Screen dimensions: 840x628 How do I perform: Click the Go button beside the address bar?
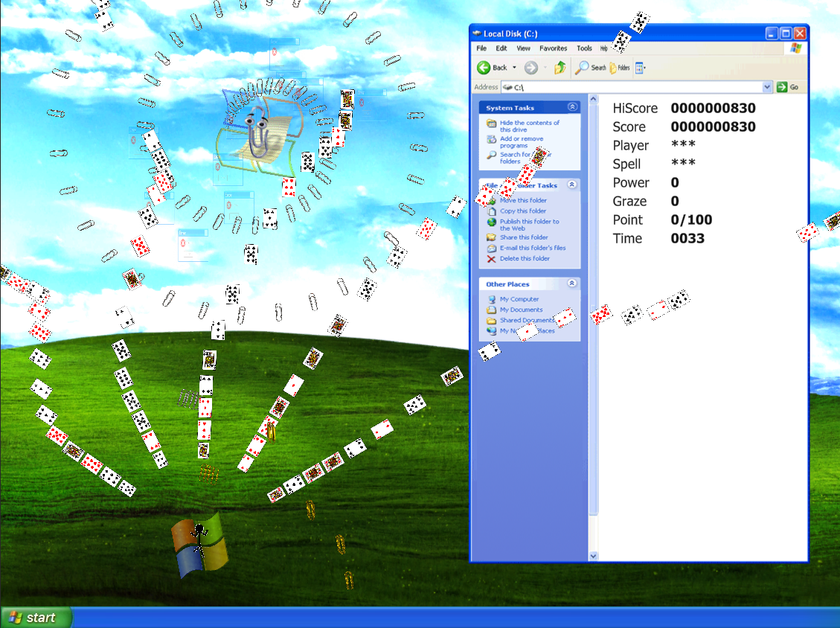(x=788, y=87)
